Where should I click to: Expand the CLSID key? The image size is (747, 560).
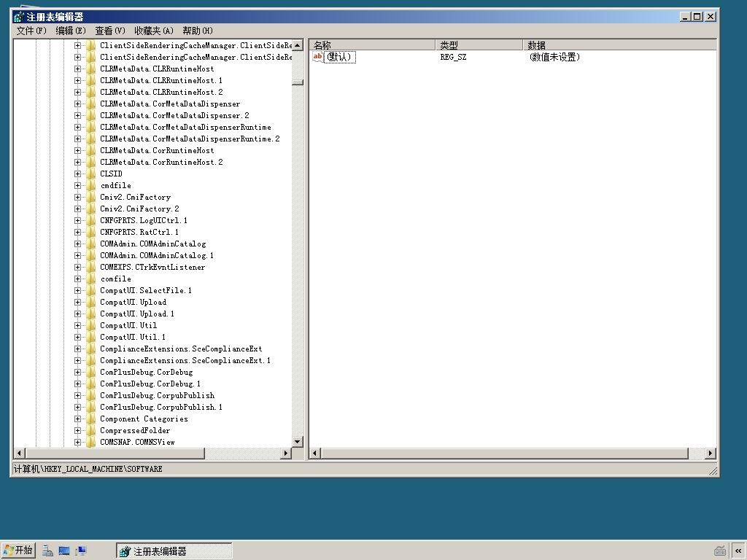coord(77,174)
